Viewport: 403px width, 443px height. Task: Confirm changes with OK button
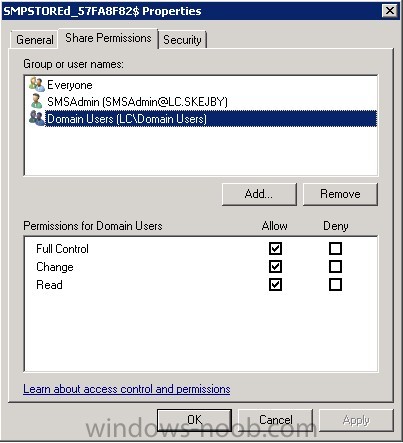(194, 420)
